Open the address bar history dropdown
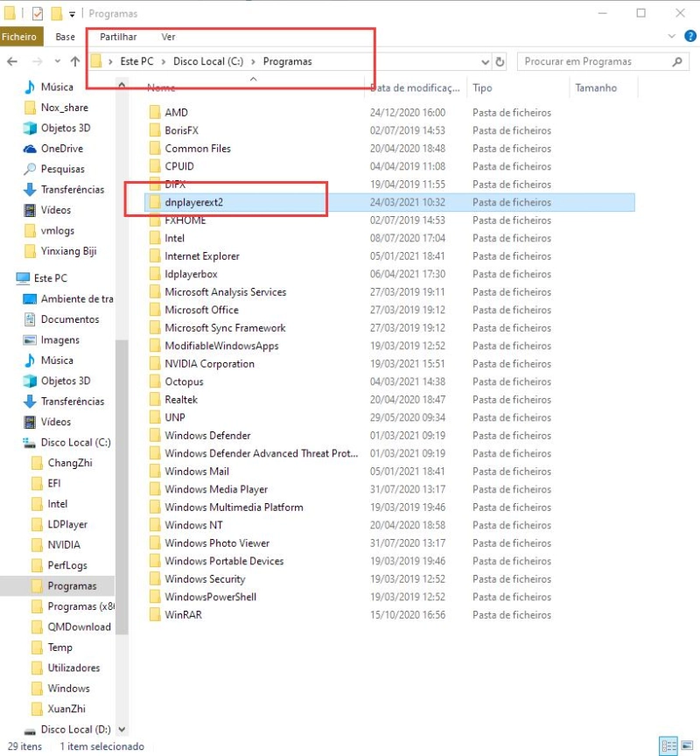The image size is (700, 756). pyautogui.click(x=486, y=62)
